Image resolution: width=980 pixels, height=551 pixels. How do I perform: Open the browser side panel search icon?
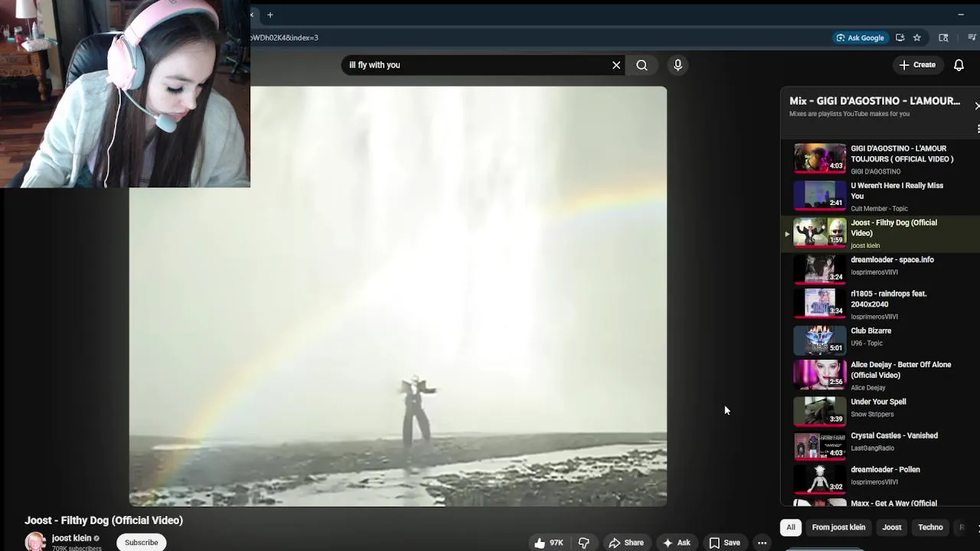943,37
